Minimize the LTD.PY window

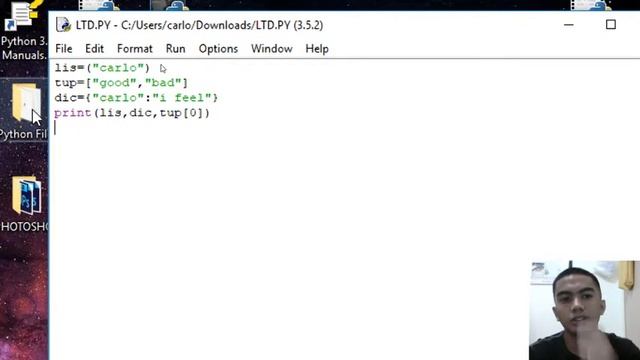(569, 25)
